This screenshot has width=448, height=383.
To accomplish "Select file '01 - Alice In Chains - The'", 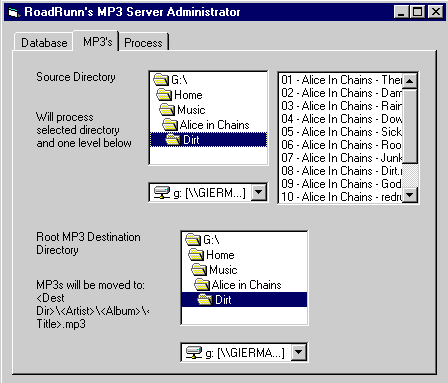I will click(341, 80).
